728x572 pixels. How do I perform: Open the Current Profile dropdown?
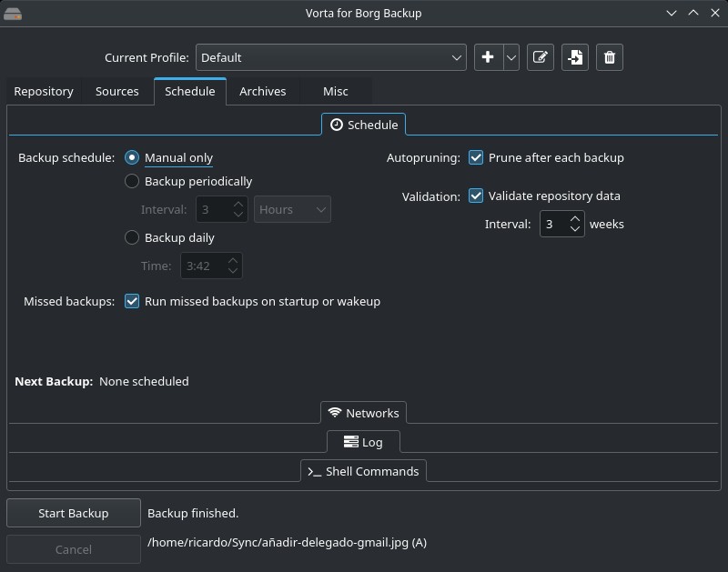pyautogui.click(x=331, y=57)
